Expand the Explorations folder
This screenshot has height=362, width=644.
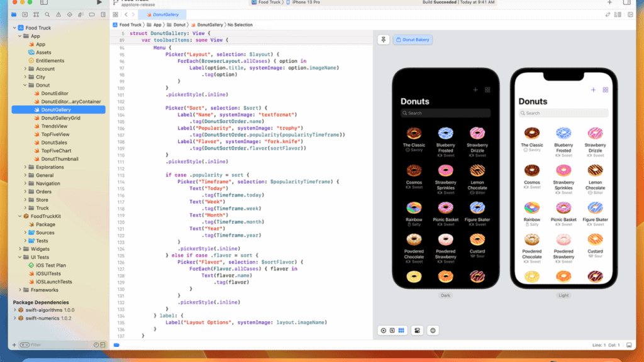[25, 167]
